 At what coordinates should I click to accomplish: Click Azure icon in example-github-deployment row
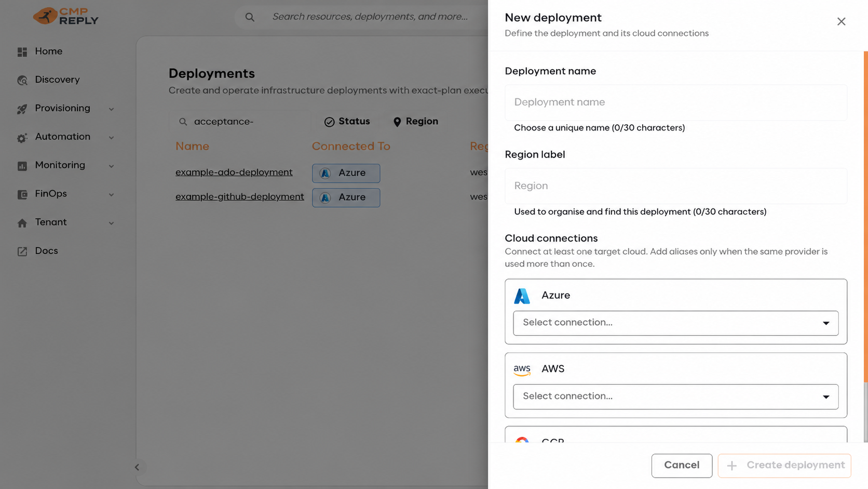(325, 197)
